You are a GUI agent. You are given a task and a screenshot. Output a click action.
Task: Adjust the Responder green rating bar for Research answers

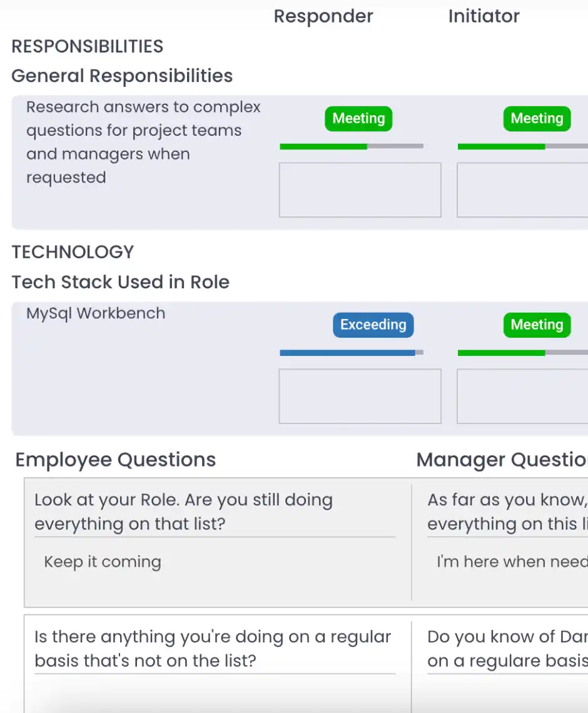[x=352, y=146]
